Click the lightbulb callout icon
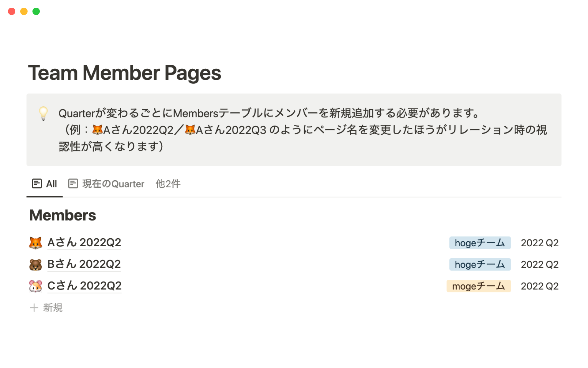The width and height of the screenshot is (588, 368). [43, 113]
